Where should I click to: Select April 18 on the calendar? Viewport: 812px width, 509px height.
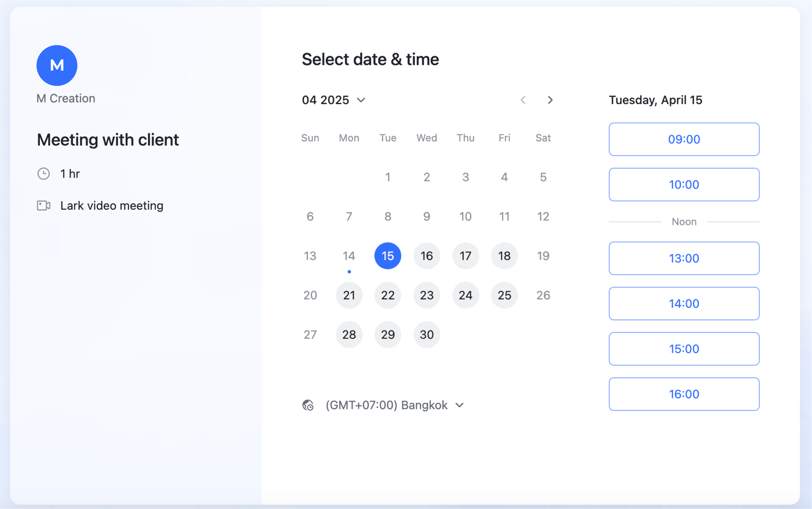click(x=504, y=256)
